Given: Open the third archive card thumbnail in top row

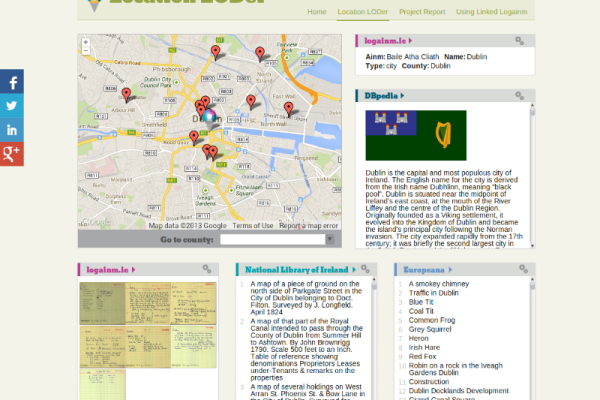Looking at the screenshot, I should 194,304.
